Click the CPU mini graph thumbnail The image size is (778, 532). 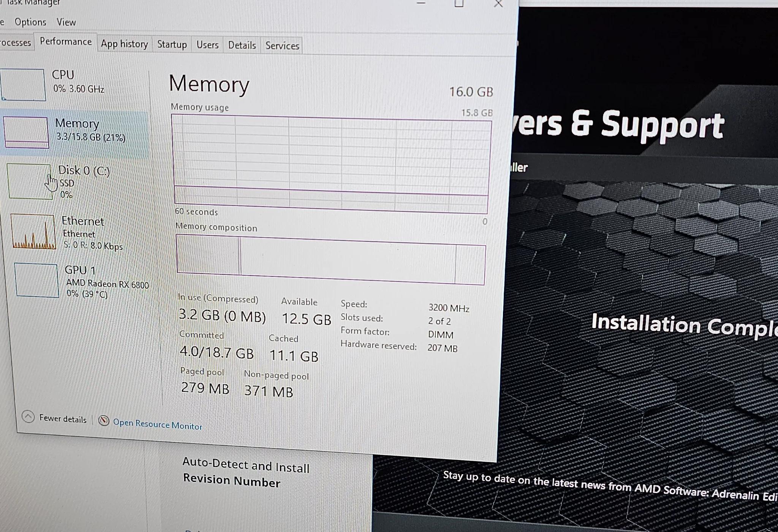tap(23, 85)
